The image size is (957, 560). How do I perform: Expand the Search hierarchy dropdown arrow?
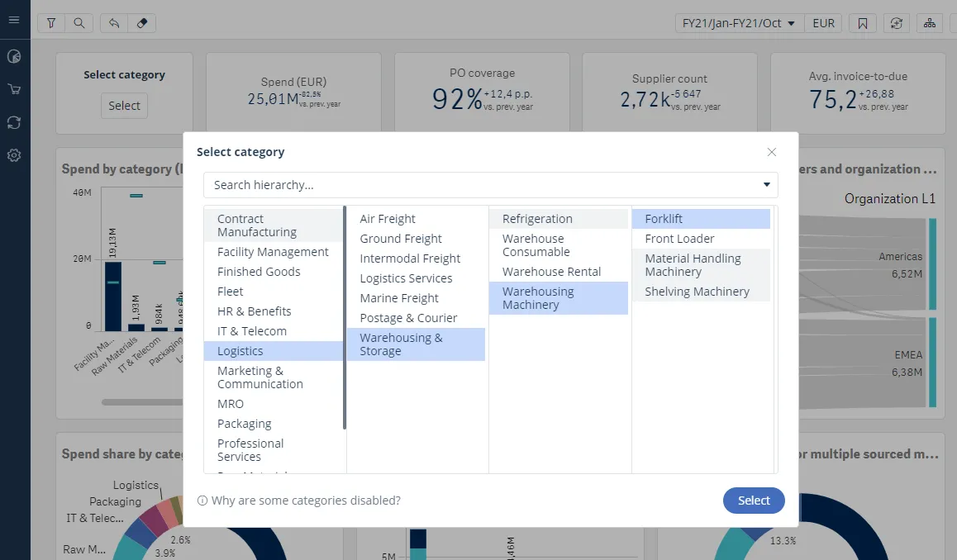766,185
